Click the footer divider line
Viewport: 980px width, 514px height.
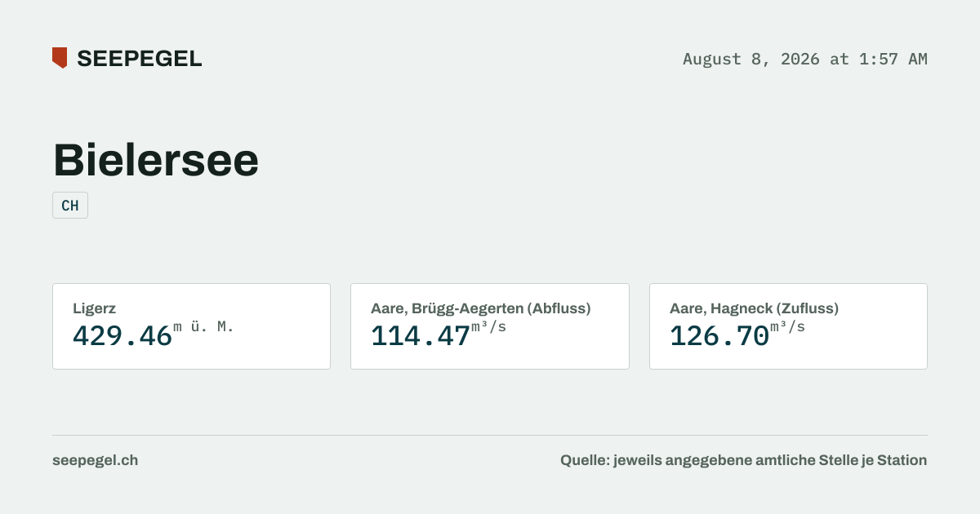coord(490,435)
